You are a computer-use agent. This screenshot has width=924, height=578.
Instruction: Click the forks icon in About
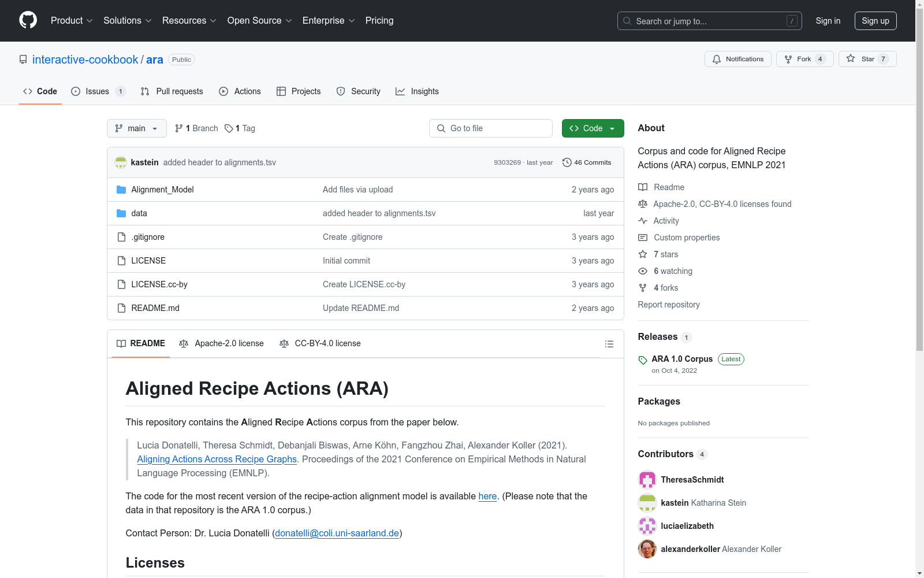643,288
